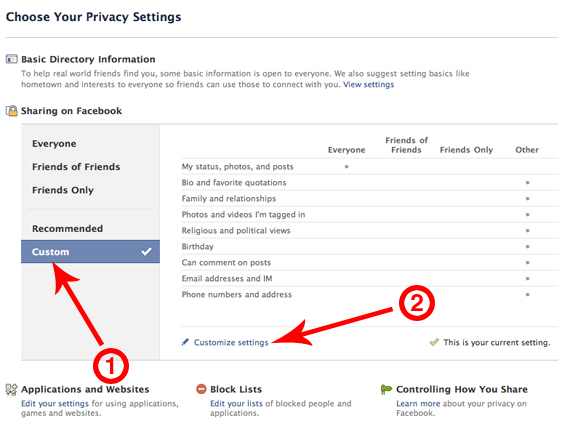
Task: Open Edit your settings for applications
Action: [x=55, y=403]
